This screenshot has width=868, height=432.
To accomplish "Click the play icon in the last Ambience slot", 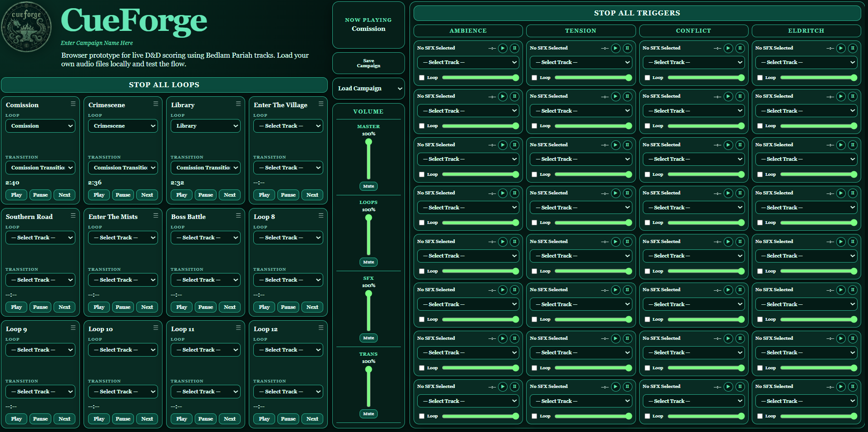I will click(x=503, y=387).
